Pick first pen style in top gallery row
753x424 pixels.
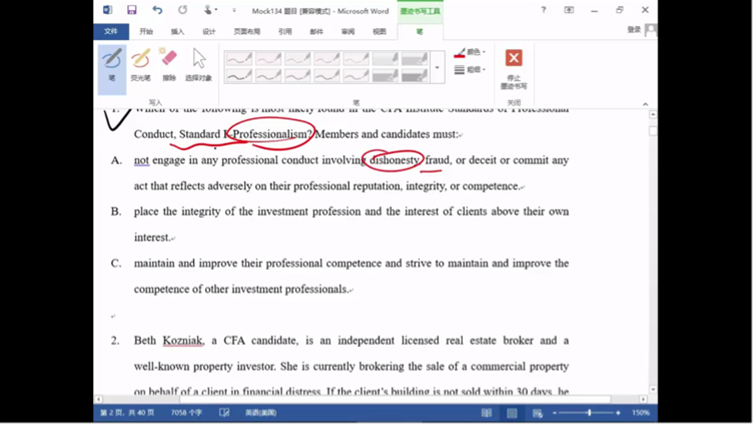[239, 59]
